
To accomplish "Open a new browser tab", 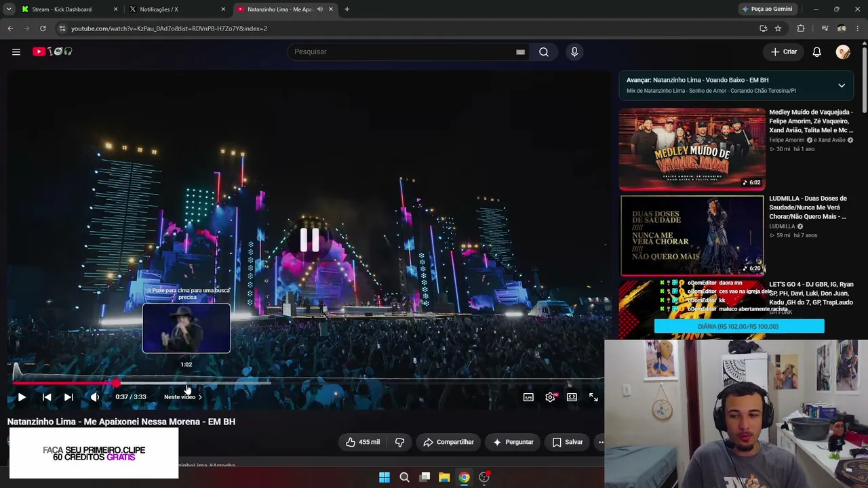I will pos(347,9).
